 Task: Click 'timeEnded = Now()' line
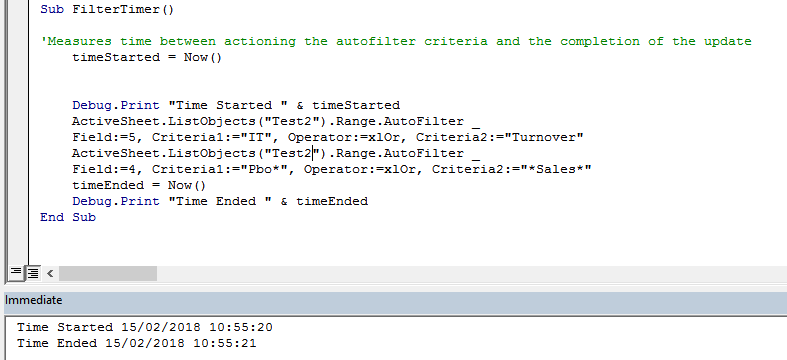click(x=139, y=185)
